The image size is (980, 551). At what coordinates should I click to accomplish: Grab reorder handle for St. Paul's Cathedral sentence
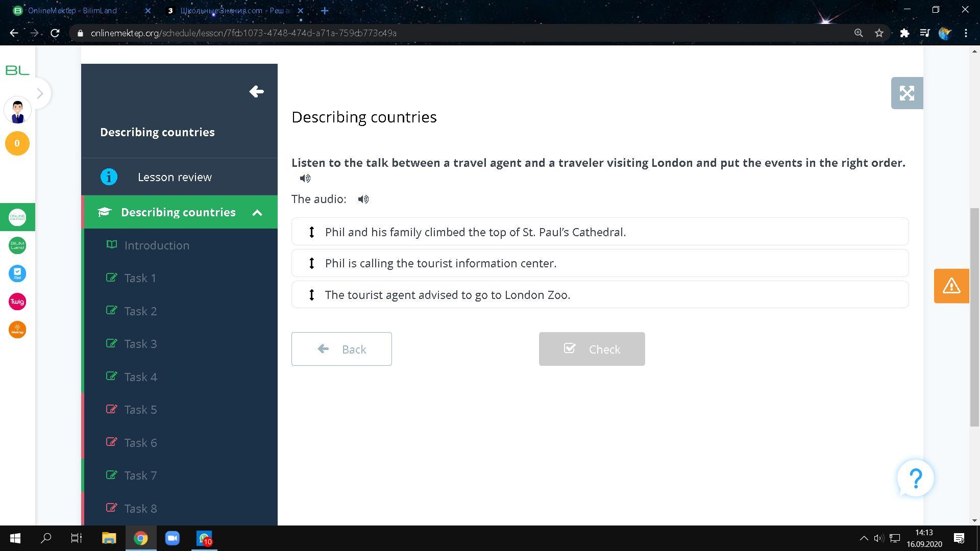pyautogui.click(x=311, y=232)
